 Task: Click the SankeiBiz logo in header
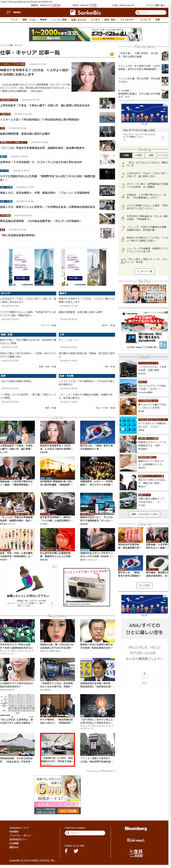(85, 12)
